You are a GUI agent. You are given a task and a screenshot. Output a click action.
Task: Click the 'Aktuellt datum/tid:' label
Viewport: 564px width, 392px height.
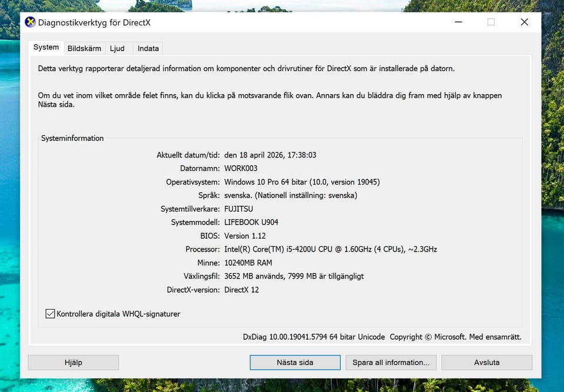(188, 155)
